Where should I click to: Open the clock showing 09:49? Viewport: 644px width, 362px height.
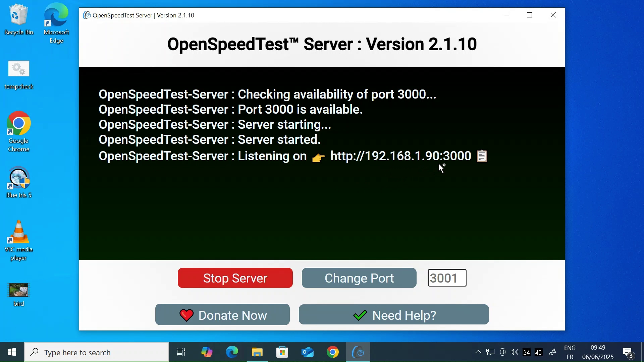(598, 352)
